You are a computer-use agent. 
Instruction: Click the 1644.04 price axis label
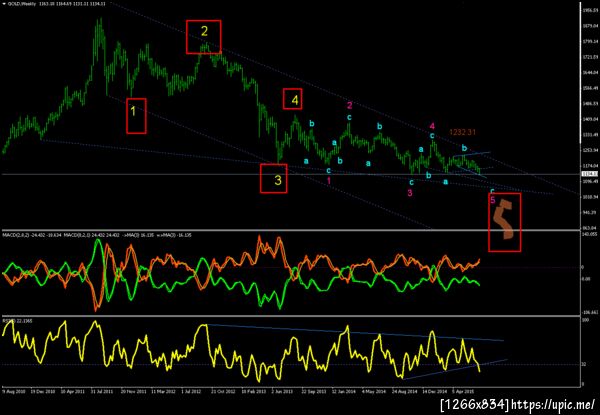pos(589,72)
